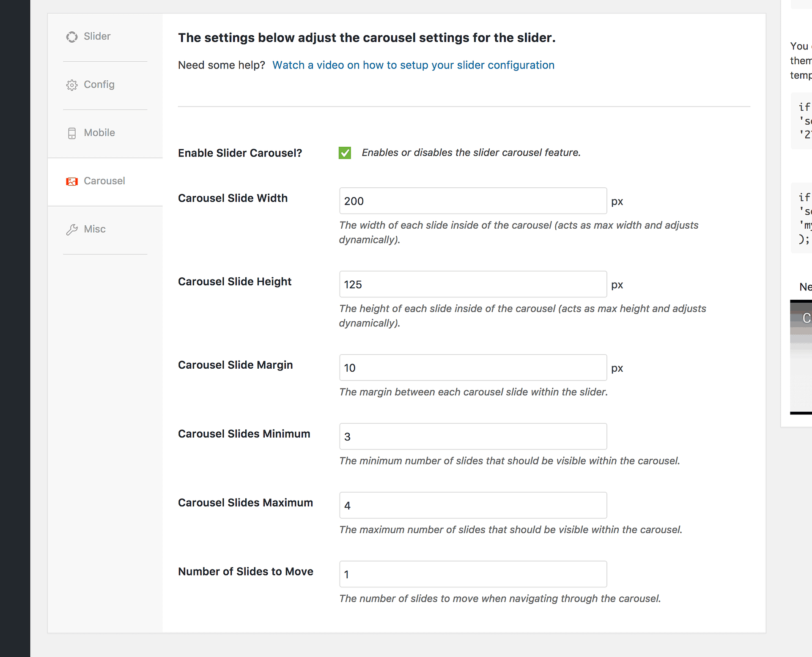Click the wrench icon next to Misc
This screenshot has width=812, height=657.
[x=72, y=230]
